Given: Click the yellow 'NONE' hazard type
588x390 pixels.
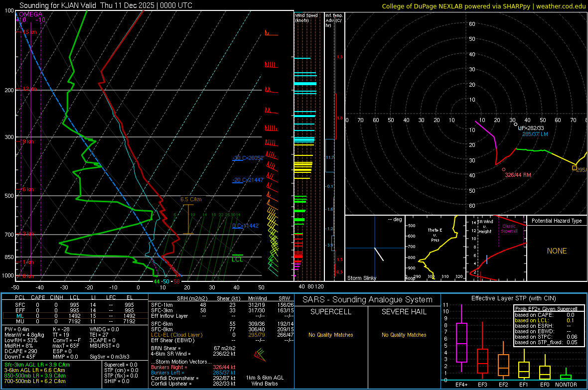Looking at the screenshot, I should pos(557,251).
